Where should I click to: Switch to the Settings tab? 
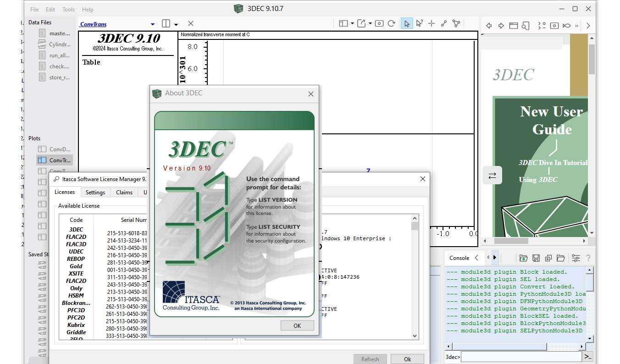pyautogui.click(x=95, y=193)
